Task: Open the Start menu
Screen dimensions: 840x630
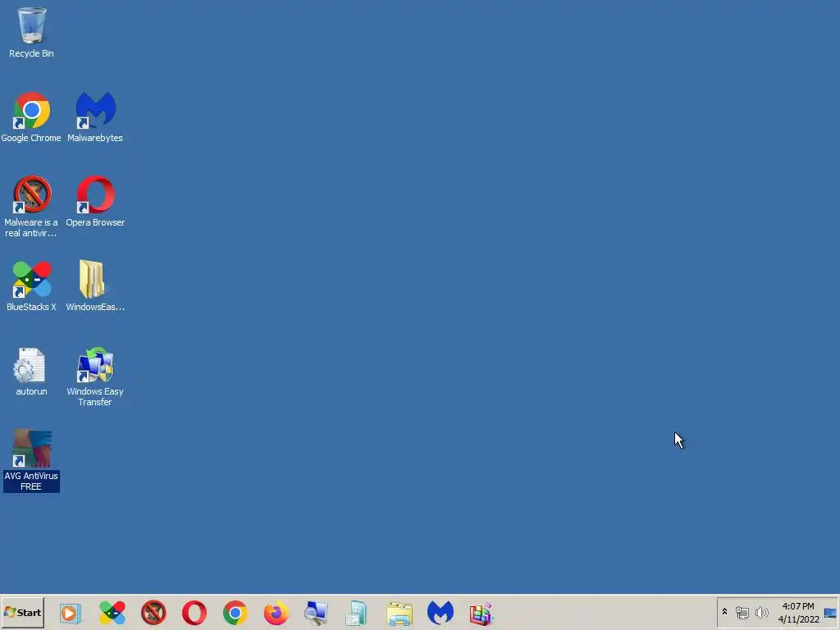Action: (22, 613)
